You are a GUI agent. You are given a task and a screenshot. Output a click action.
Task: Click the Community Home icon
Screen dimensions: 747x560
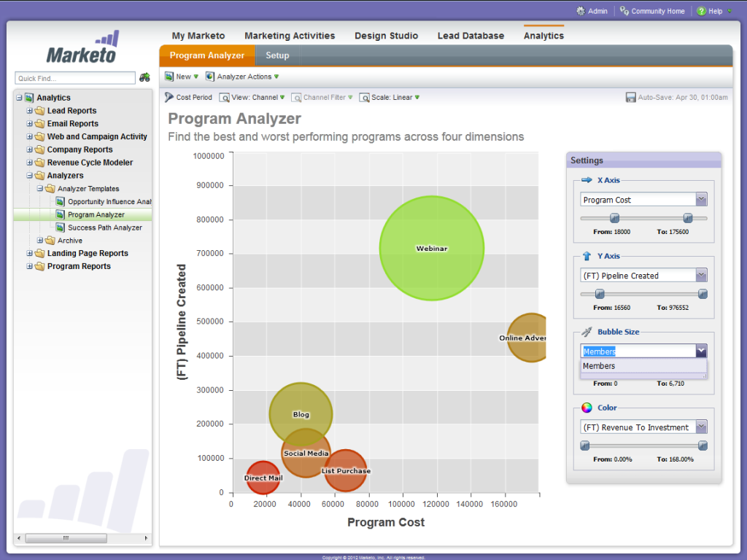click(x=624, y=11)
